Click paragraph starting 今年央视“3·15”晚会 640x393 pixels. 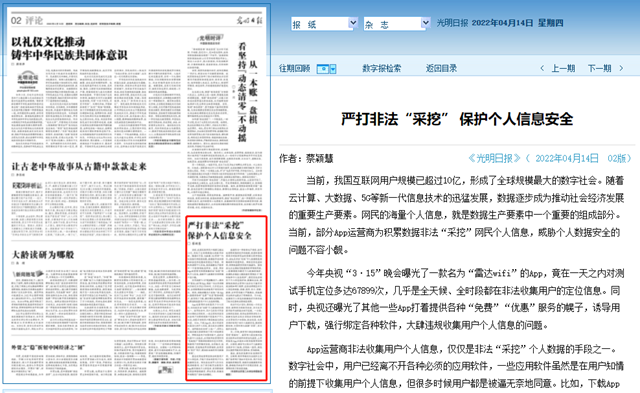456,299
